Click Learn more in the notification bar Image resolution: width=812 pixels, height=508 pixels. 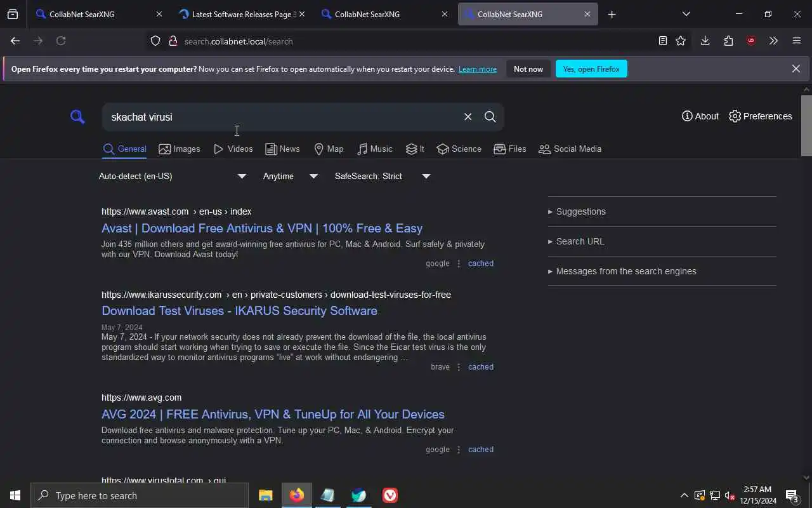(478, 69)
